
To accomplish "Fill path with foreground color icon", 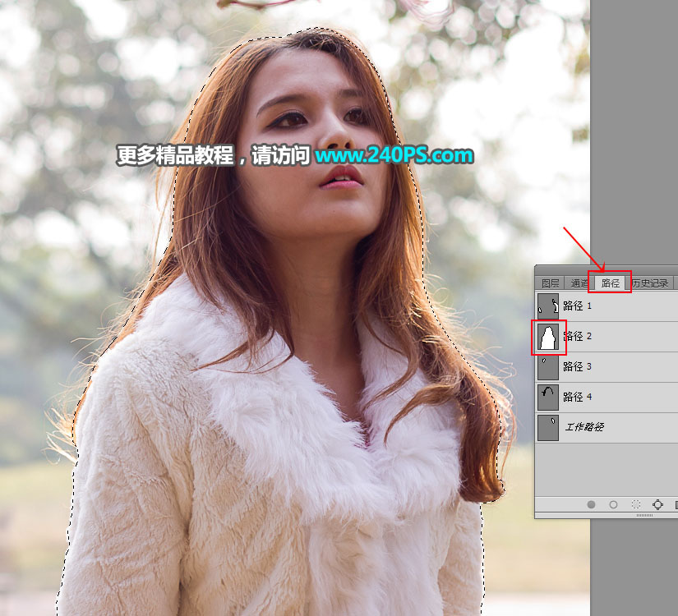I will coord(591,504).
